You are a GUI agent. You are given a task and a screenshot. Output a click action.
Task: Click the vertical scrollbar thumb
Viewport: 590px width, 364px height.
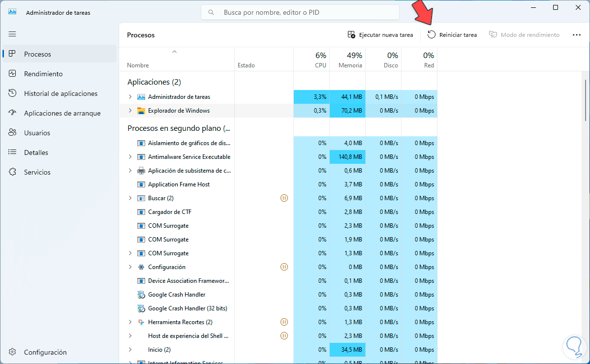586,100
